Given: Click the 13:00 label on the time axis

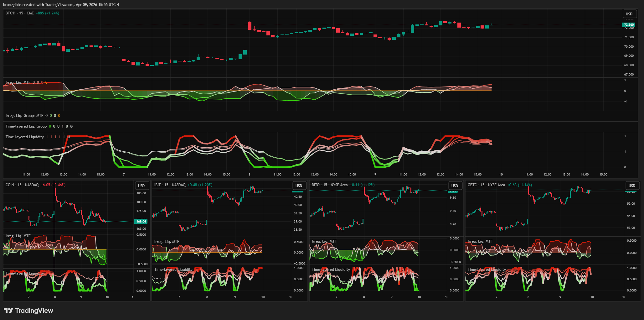Looking at the screenshot, I should tap(63, 175).
